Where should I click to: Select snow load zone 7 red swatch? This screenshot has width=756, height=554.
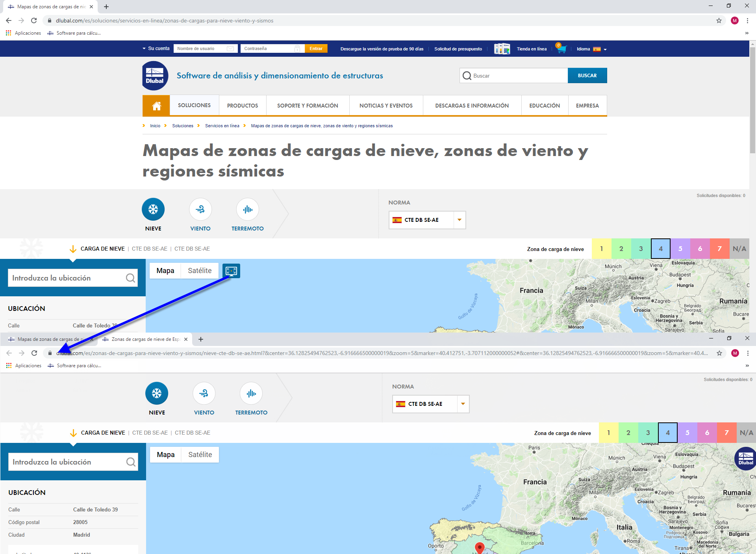(x=719, y=249)
